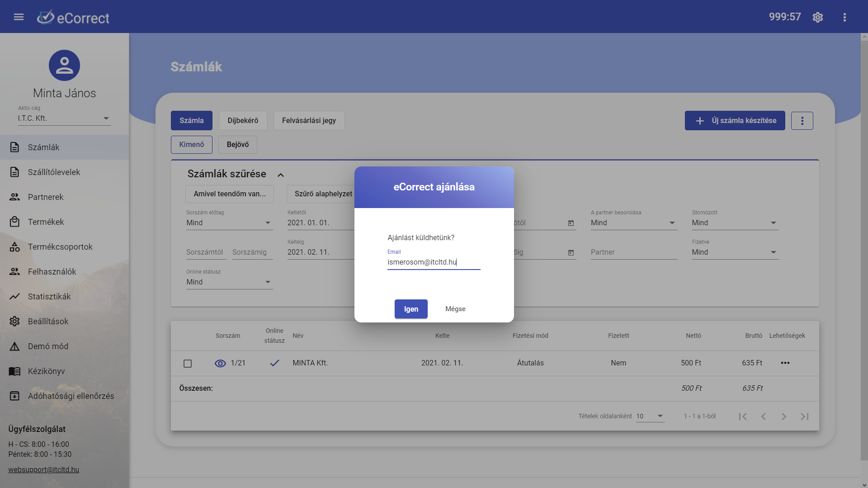
Task: Open the hamburger navigation menu
Action: click(x=19, y=17)
